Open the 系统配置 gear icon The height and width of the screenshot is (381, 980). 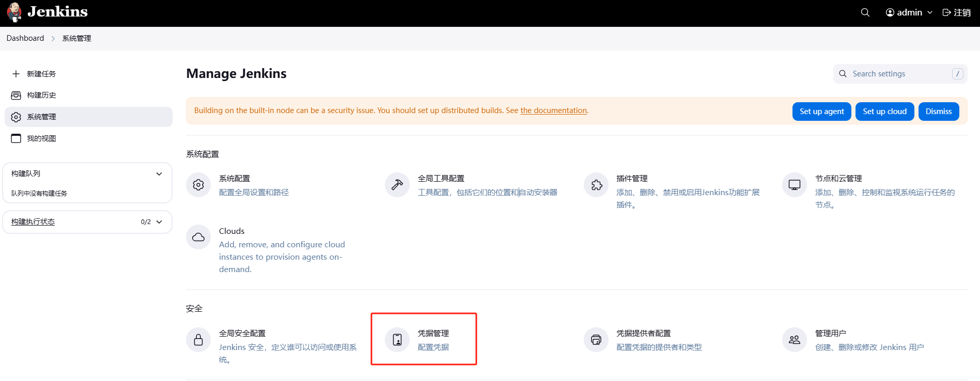198,185
